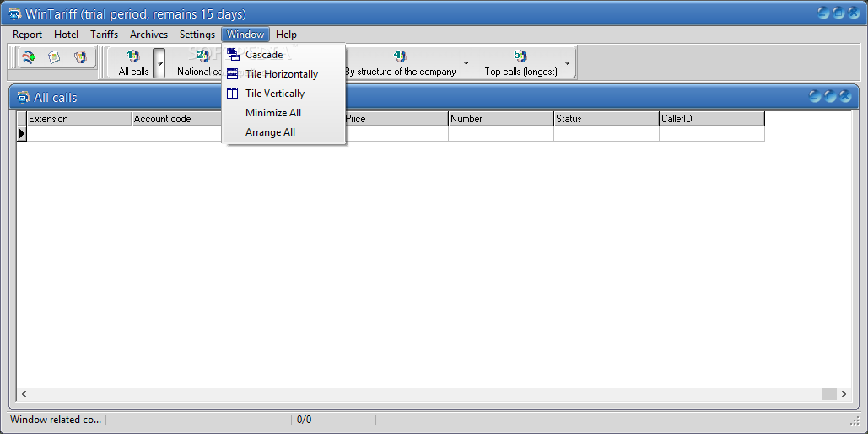Maximize the main WinTariff window
The image size is (868, 434).
click(x=838, y=13)
